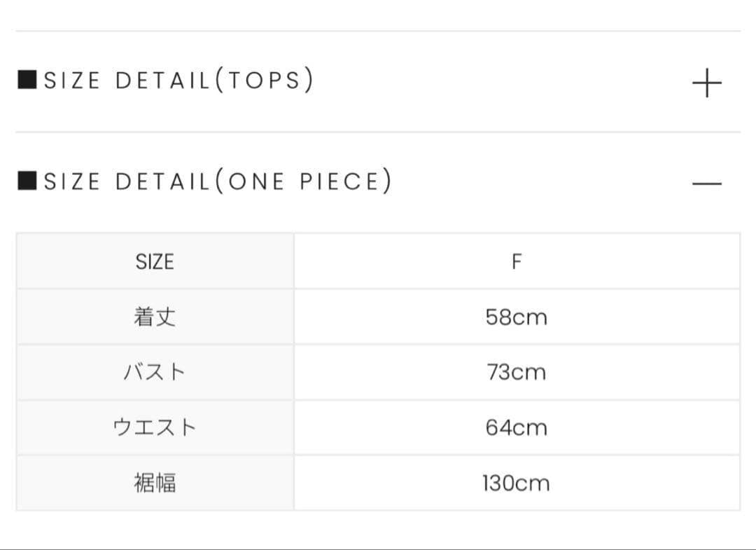Viewport: 756px width, 550px height.
Task: Click the black square beside SIZE DETAIL(ONE PIECE)
Action: tap(27, 181)
